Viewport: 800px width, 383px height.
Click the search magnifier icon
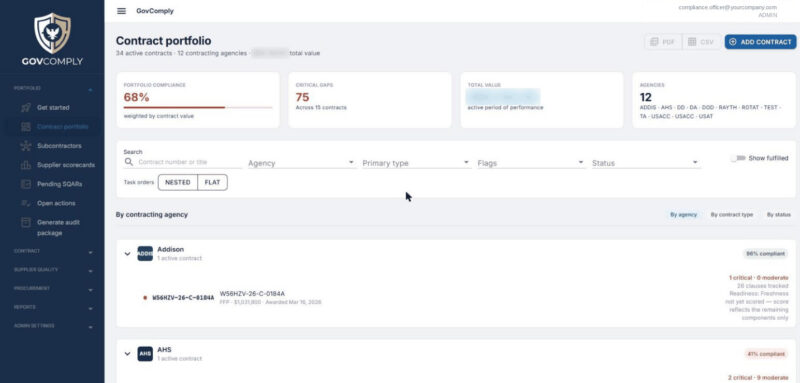click(128, 162)
